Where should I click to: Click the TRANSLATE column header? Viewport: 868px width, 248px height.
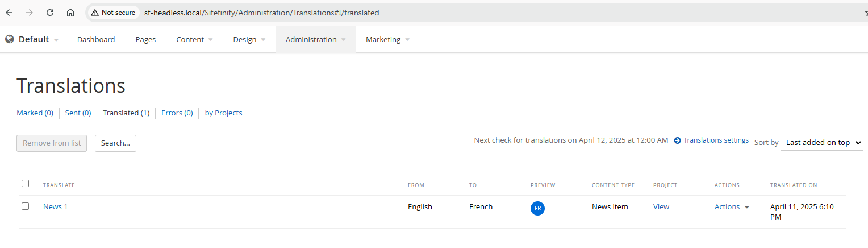pyautogui.click(x=59, y=185)
